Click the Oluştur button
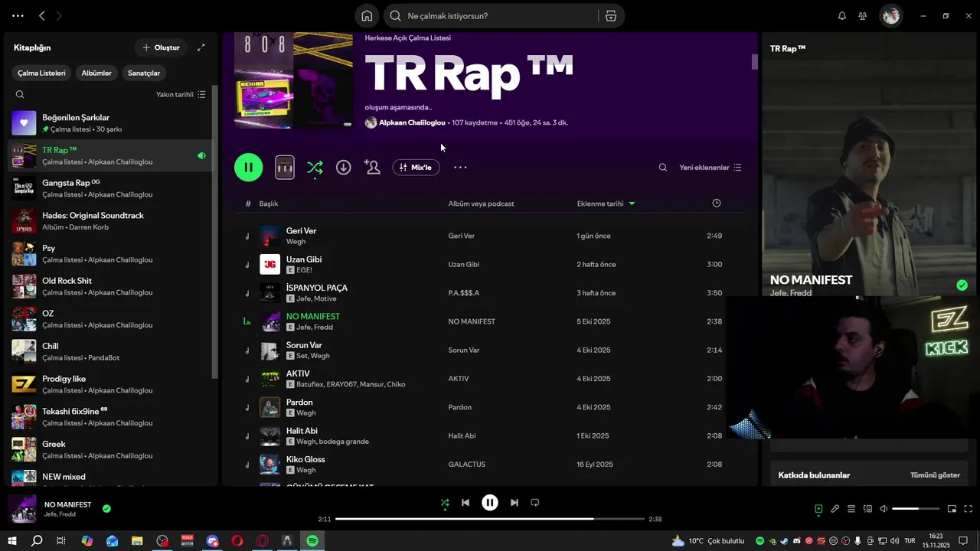 (x=161, y=47)
